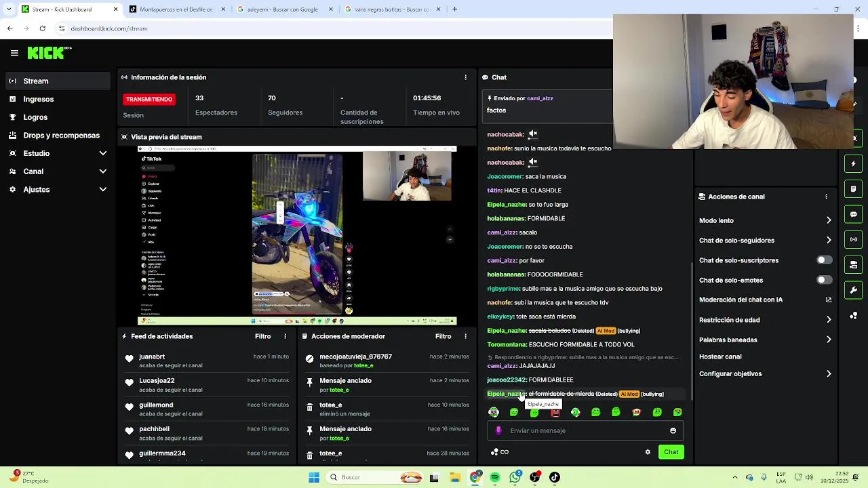
Task: Open the emoji picker in message box
Action: [x=673, y=430]
